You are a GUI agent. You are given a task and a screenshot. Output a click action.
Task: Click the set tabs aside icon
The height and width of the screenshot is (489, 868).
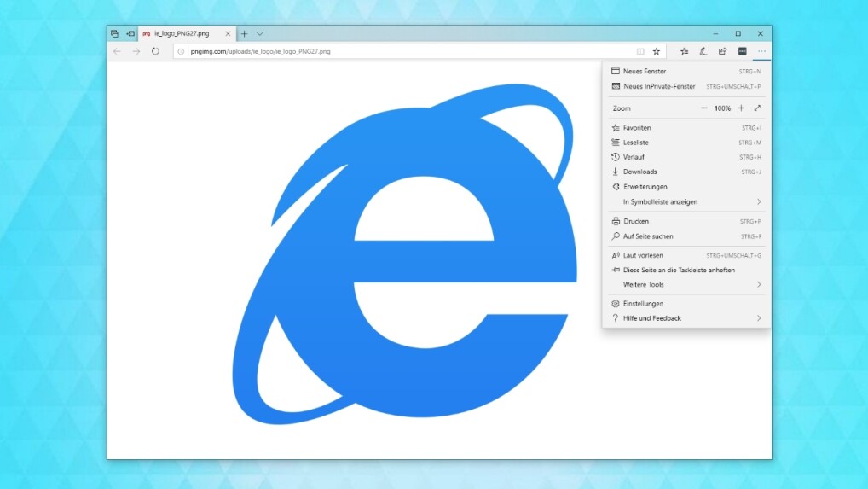tap(130, 34)
